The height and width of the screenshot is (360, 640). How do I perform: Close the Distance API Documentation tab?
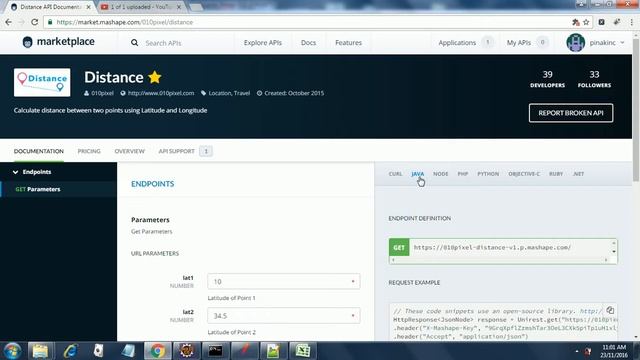point(89,7)
